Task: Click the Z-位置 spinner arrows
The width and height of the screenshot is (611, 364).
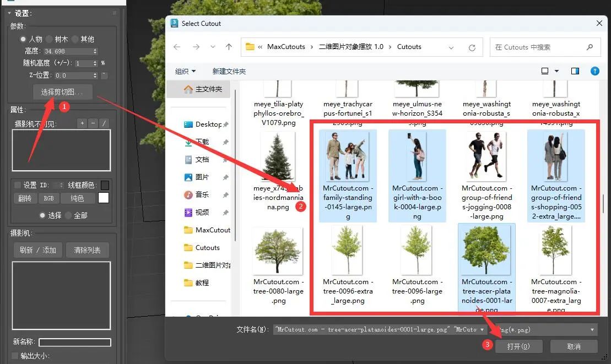Action: click(x=95, y=75)
